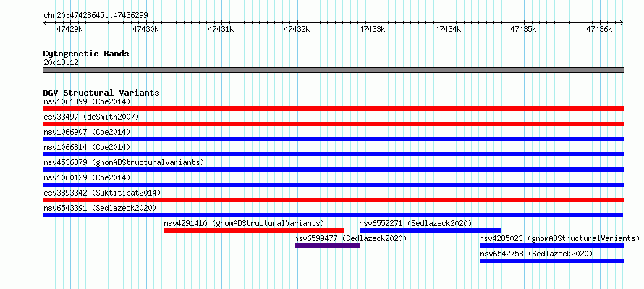Select the blue bar under nsv1060129
644x289 pixels.
click(333, 185)
